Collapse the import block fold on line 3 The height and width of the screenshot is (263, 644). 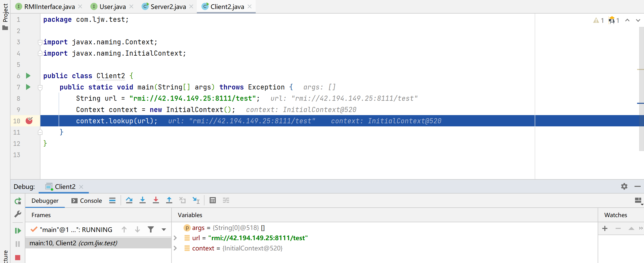pyautogui.click(x=40, y=42)
